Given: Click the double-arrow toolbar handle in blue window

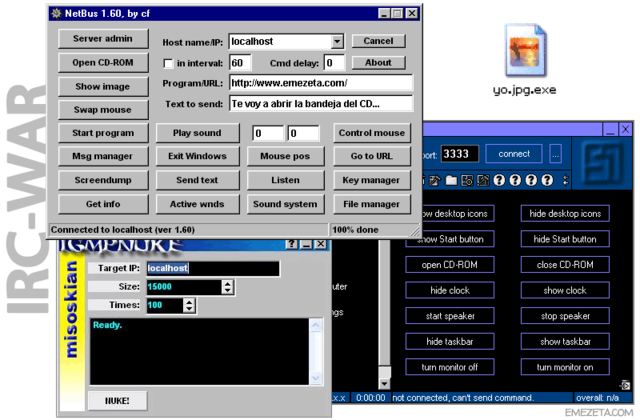Looking at the screenshot, I should point(565,180).
